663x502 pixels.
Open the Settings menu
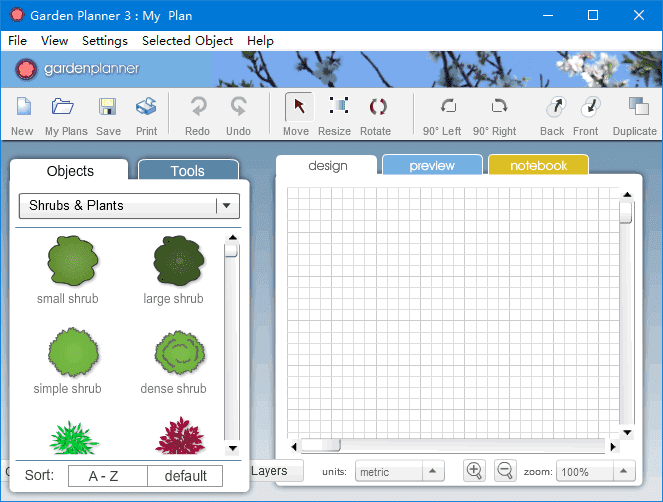(105, 41)
